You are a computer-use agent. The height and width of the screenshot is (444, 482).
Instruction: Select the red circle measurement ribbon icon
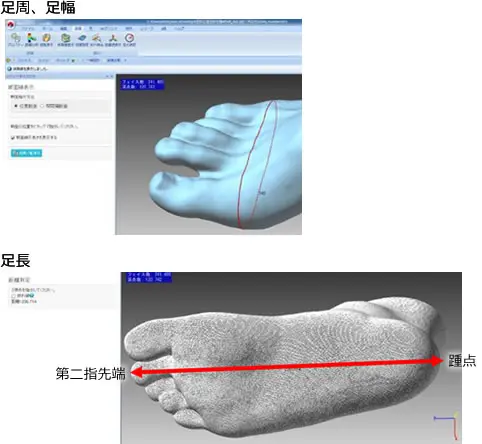(129, 38)
